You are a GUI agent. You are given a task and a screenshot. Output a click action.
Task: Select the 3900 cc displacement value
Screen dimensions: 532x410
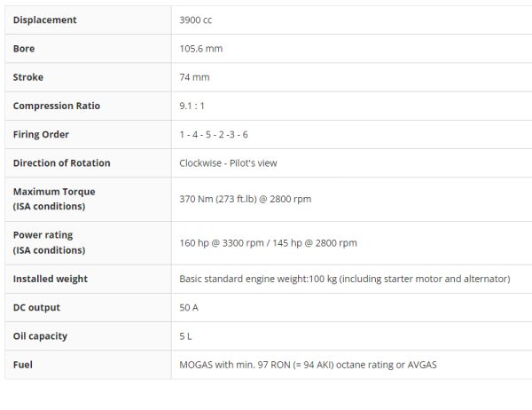196,20
